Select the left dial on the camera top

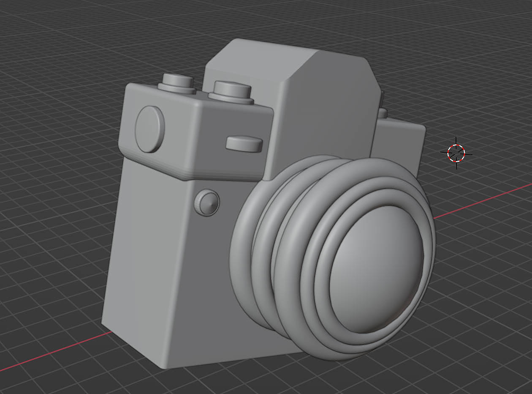tap(176, 83)
